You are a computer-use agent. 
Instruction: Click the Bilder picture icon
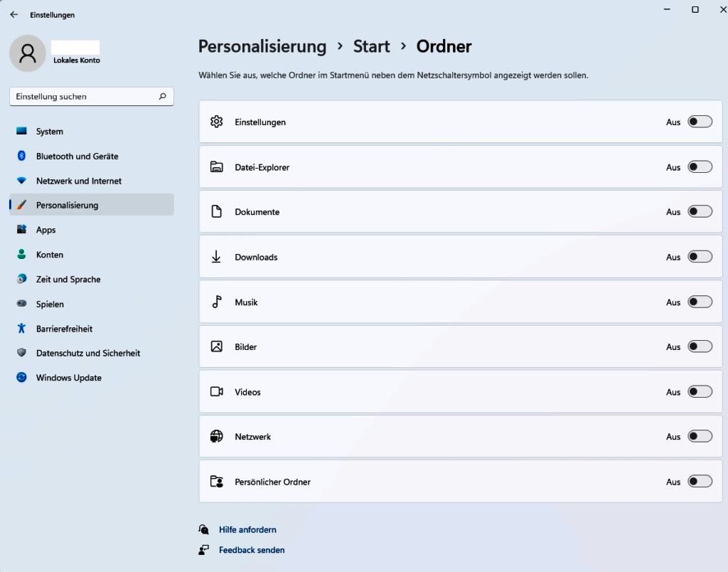coord(216,346)
